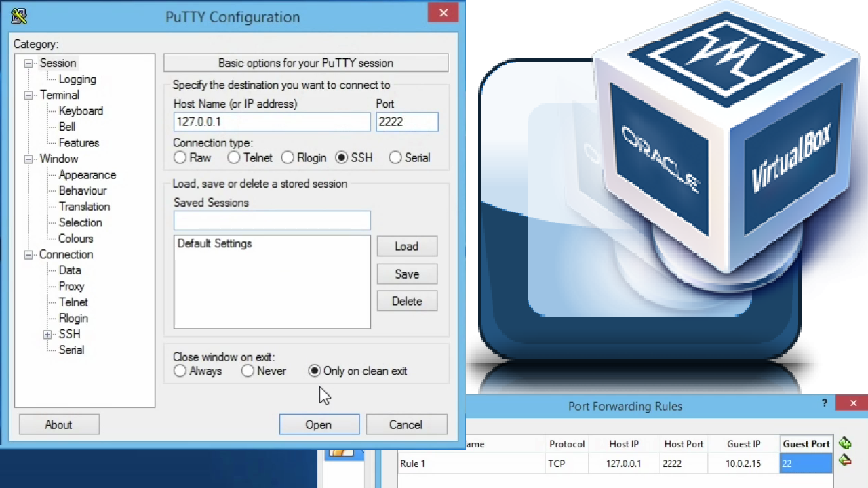Viewport: 868px width, 488px height.
Task: Open the Appearance category
Action: coord(87,175)
